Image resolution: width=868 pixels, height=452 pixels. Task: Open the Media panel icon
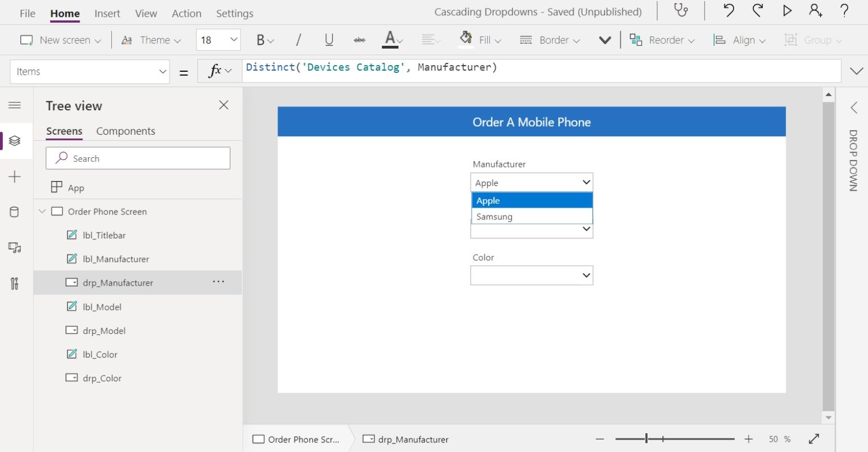point(14,247)
